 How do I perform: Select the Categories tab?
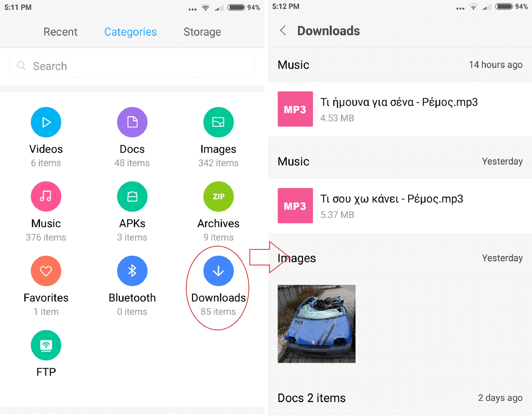click(x=130, y=32)
